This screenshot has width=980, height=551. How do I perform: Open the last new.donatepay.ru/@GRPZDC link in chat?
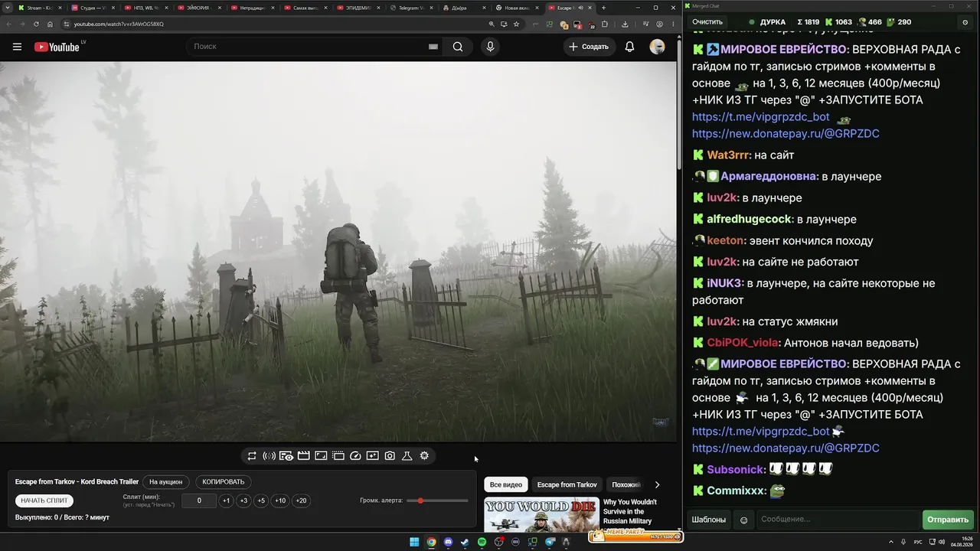(786, 448)
